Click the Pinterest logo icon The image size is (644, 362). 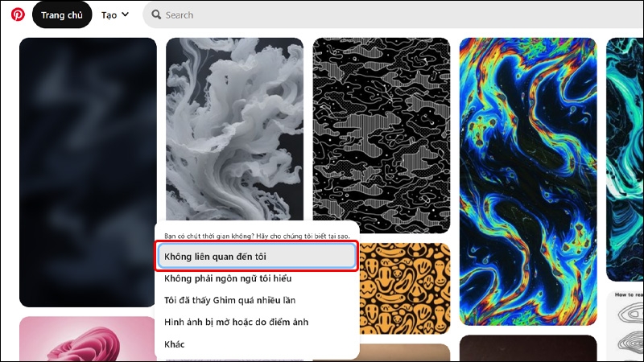coord(18,14)
